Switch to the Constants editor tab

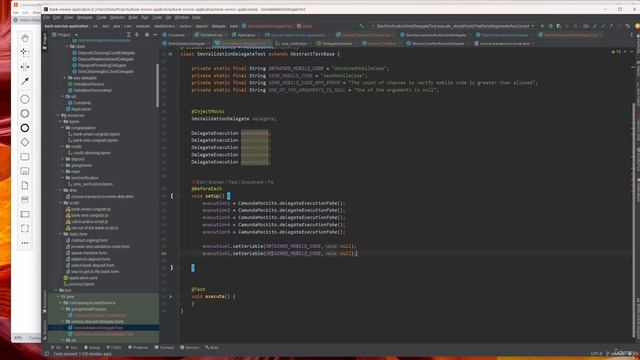point(177,35)
